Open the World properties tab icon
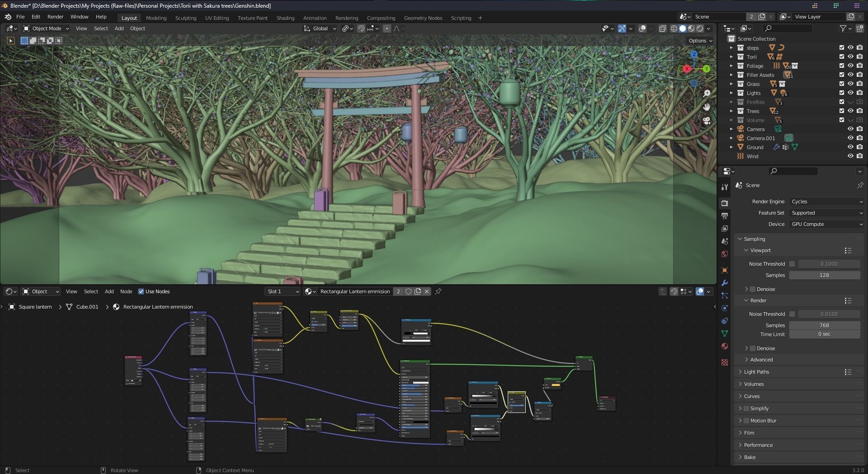This screenshot has width=868, height=474. click(725, 254)
